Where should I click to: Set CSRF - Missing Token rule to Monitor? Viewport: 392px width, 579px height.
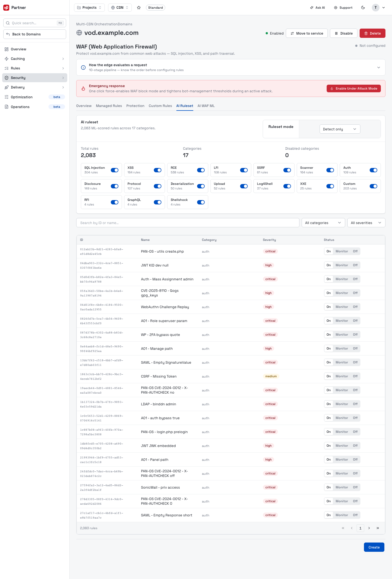tap(342, 376)
